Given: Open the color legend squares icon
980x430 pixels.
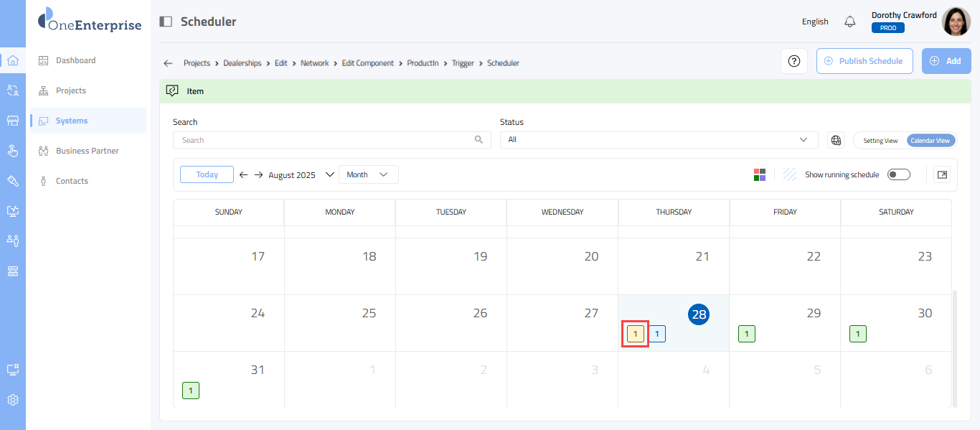Looking at the screenshot, I should (760, 174).
